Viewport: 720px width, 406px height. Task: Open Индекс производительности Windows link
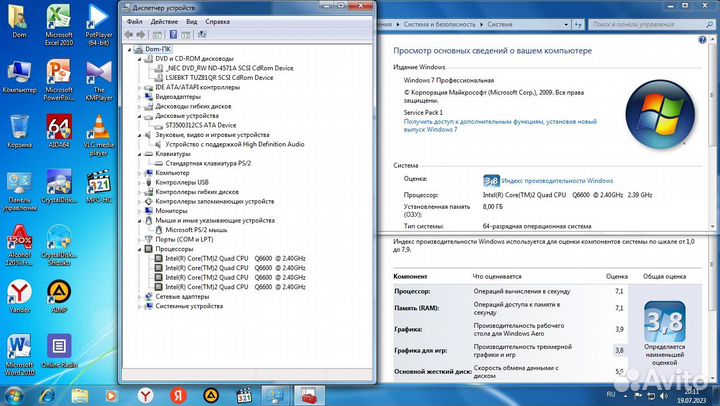point(557,181)
